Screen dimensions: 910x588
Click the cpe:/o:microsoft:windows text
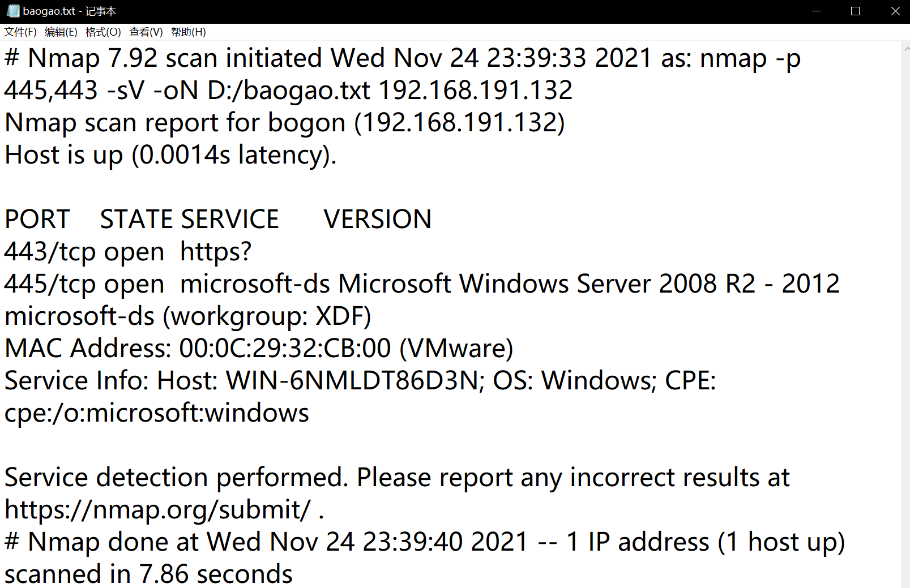157,413
